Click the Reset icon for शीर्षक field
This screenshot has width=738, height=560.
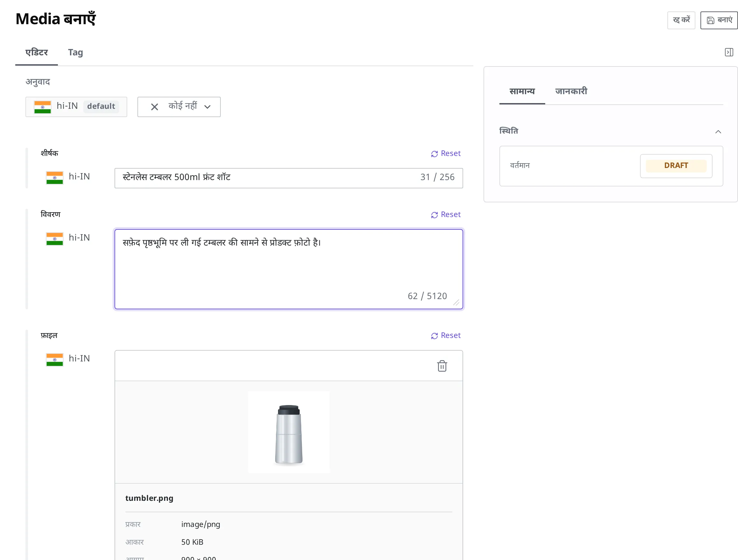pos(434,153)
